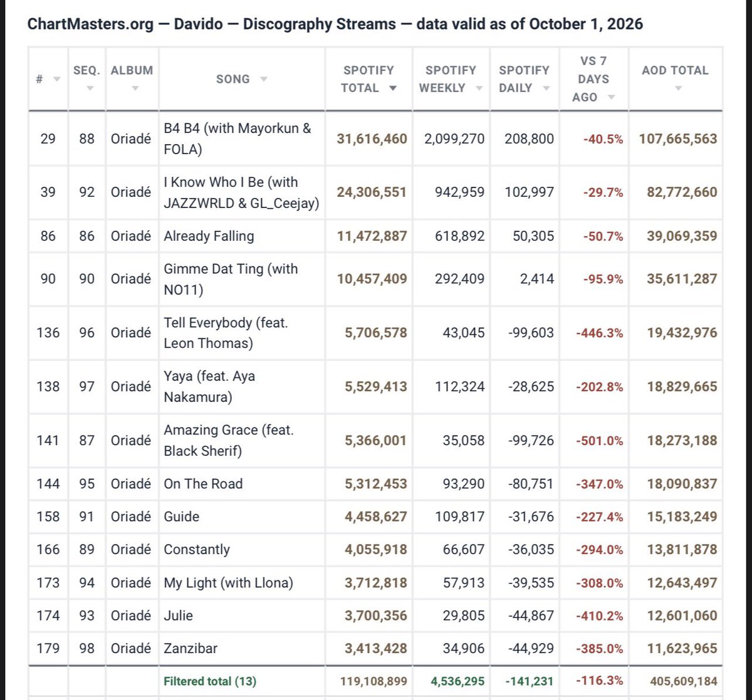This screenshot has height=700, width=752.
Task: Click change value -410.2%
Action: click(600, 616)
